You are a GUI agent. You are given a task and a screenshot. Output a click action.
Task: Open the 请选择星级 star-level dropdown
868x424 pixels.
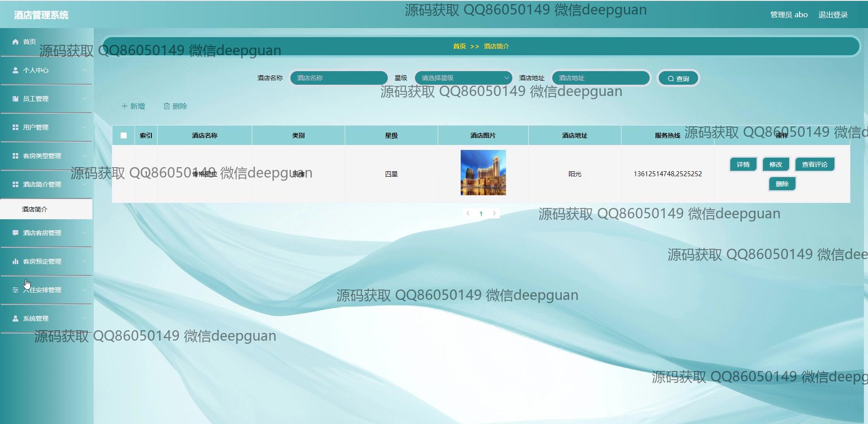(x=463, y=78)
